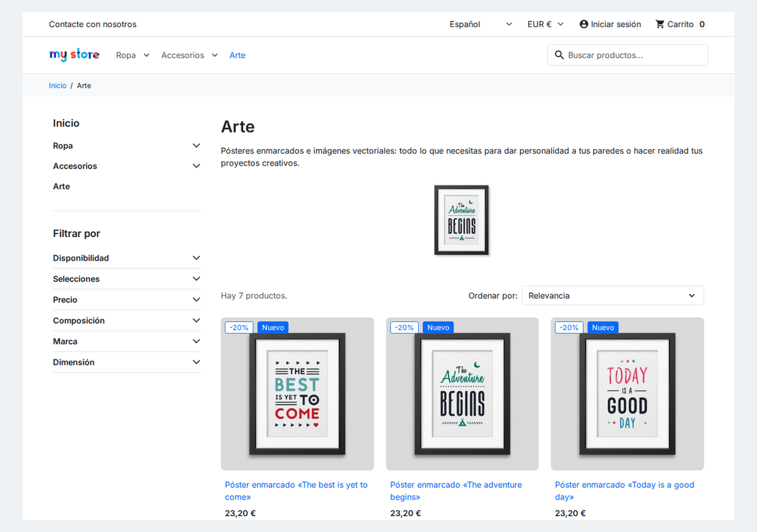
Task: Open the Español language selector
Action: (x=481, y=24)
